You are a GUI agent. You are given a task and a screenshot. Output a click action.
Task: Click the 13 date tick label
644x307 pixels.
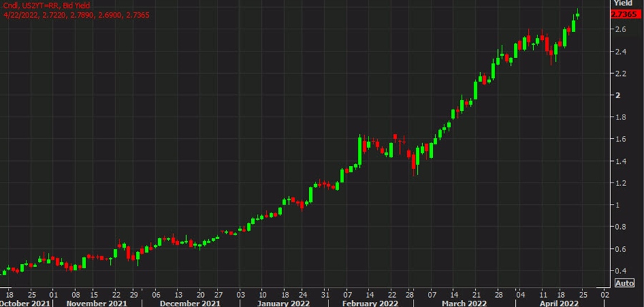coord(178,294)
